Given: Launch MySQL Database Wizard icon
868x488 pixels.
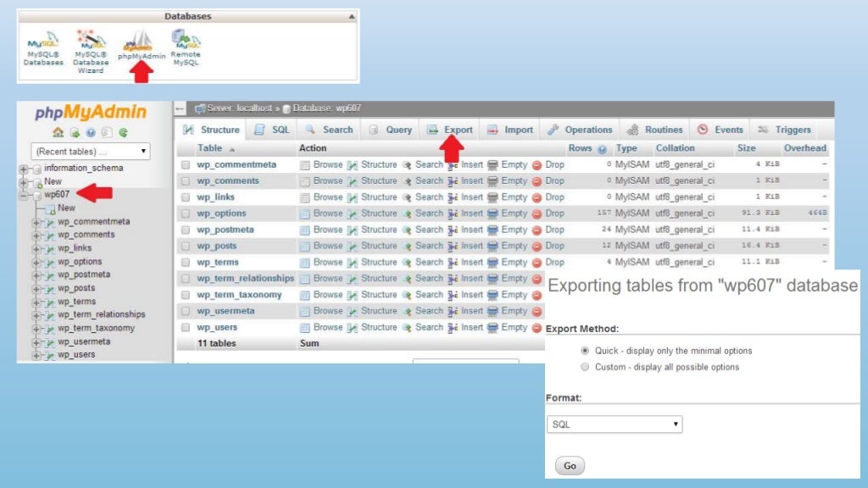Looking at the screenshot, I should point(90,52).
